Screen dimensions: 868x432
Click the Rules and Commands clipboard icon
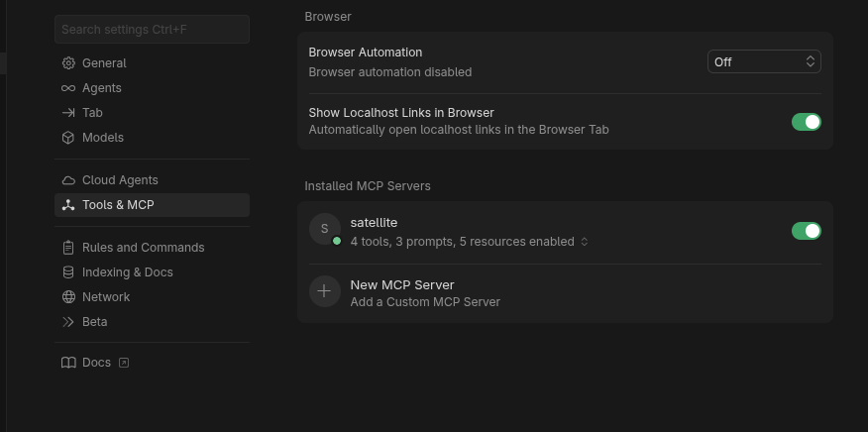(x=68, y=248)
